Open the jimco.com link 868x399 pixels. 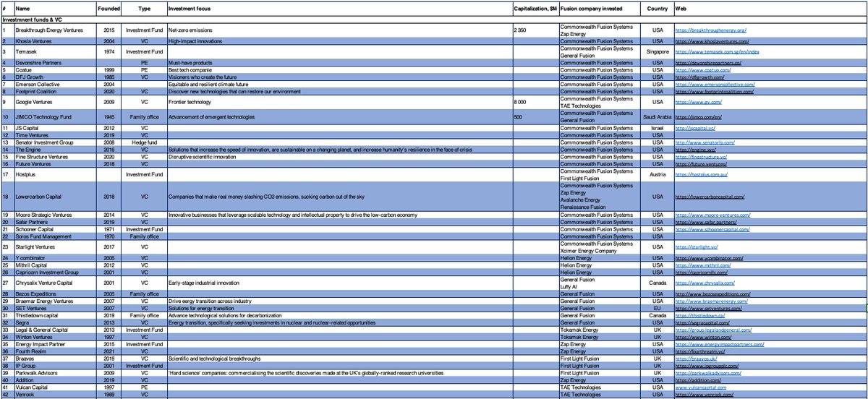coord(699,116)
